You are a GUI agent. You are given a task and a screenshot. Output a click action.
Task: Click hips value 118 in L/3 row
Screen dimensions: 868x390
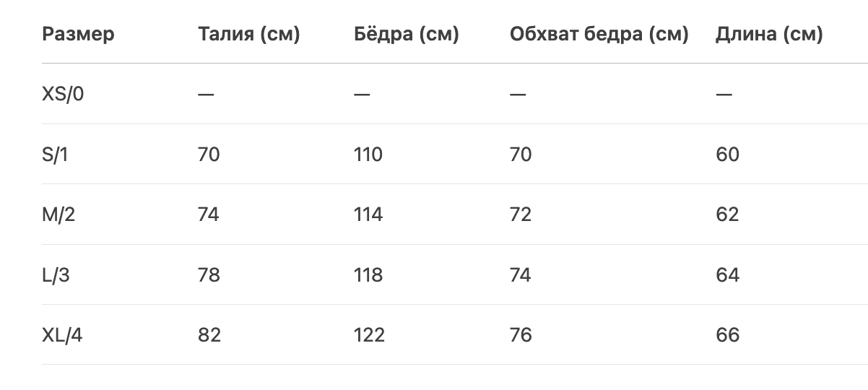tap(368, 275)
